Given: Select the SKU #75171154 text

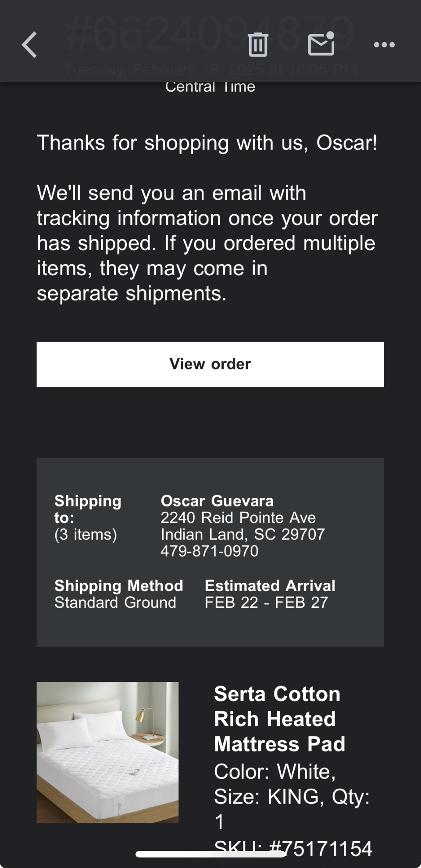Looking at the screenshot, I should 293,848.
